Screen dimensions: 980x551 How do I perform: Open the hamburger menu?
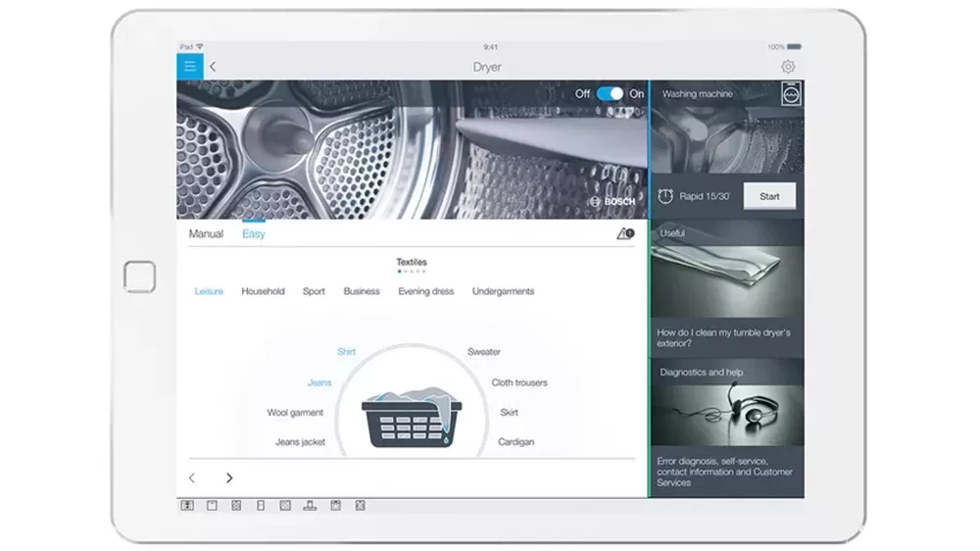tap(190, 67)
